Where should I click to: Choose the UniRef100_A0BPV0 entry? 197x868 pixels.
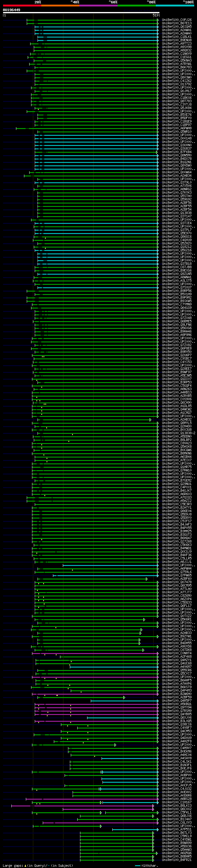176,775
